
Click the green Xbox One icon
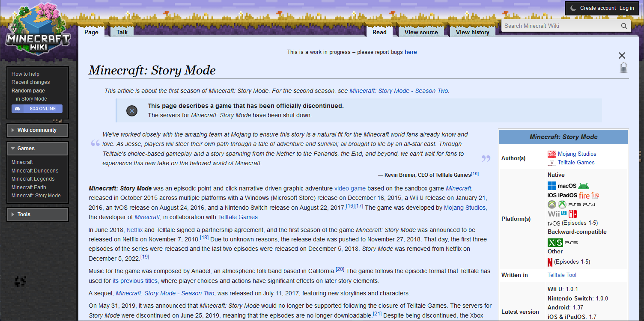coord(562,205)
